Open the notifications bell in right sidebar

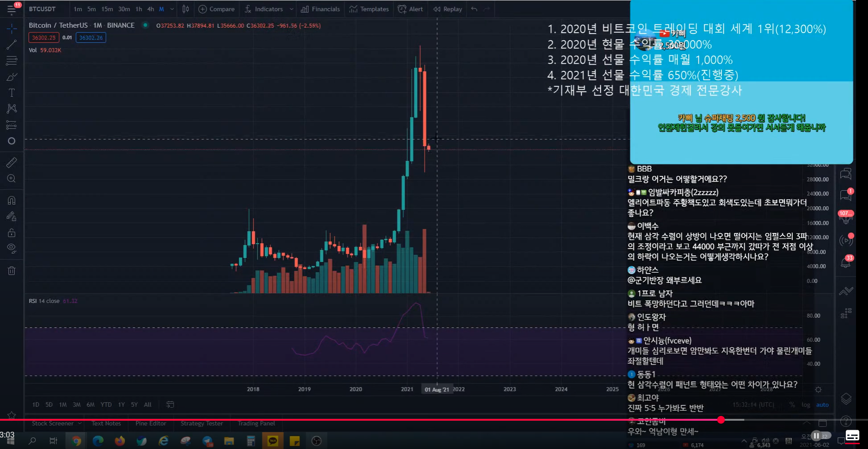point(845,263)
